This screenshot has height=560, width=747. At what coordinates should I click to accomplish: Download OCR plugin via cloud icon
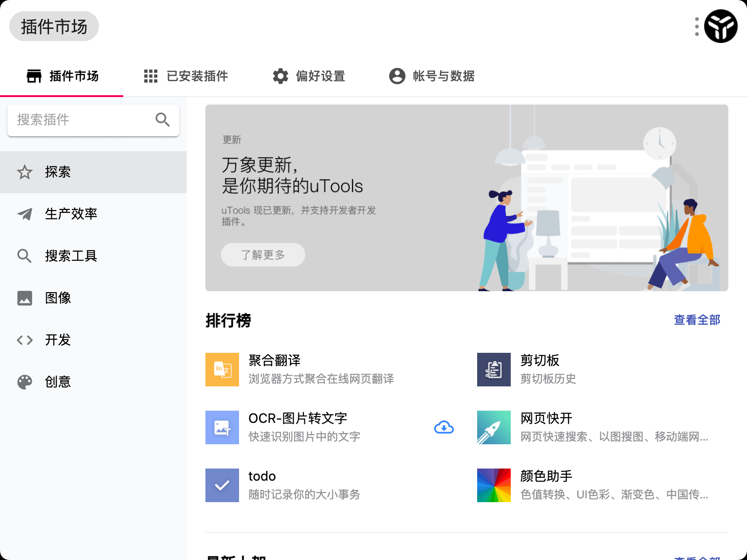[444, 427]
